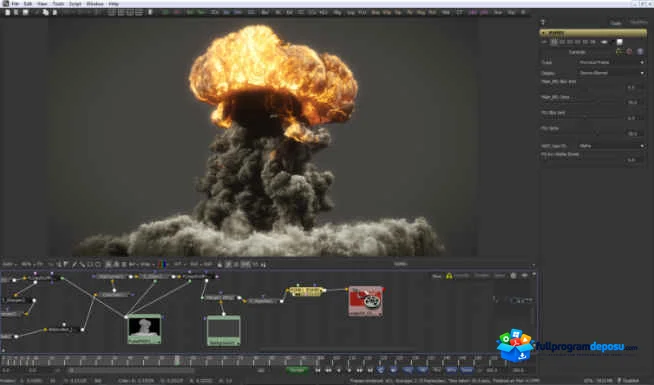Select the green empty thumbnail node in the flow

[224, 331]
